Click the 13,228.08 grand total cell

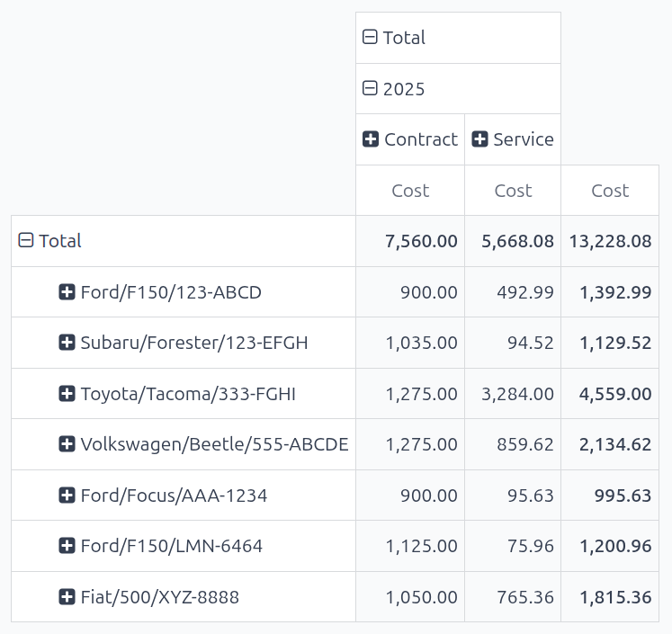pos(610,241)
